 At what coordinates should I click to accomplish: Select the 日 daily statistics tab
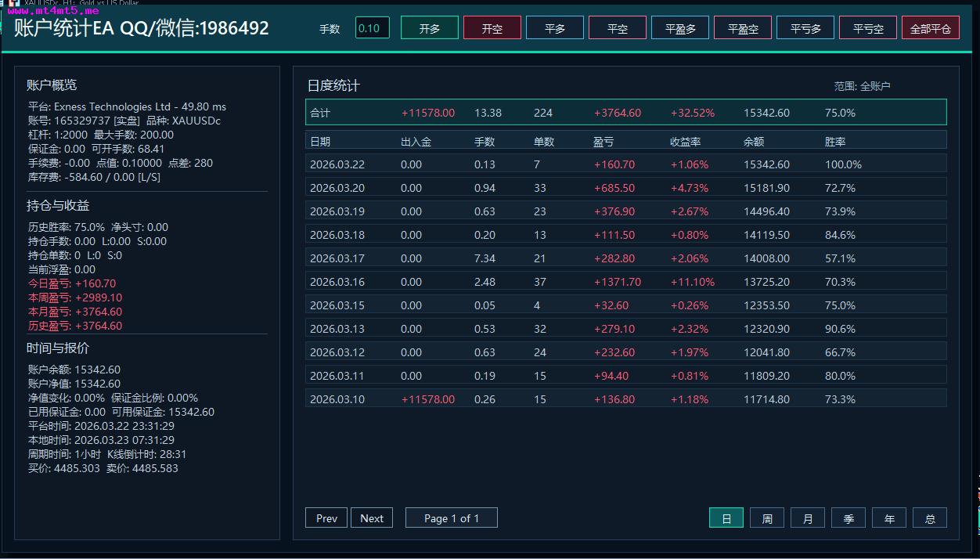[726, 518]
